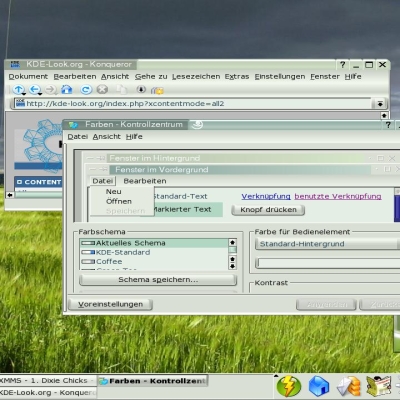Screen dimensions: 400x400
Task: Click the question mark on Farben title bar
Action: coord(388,125)
